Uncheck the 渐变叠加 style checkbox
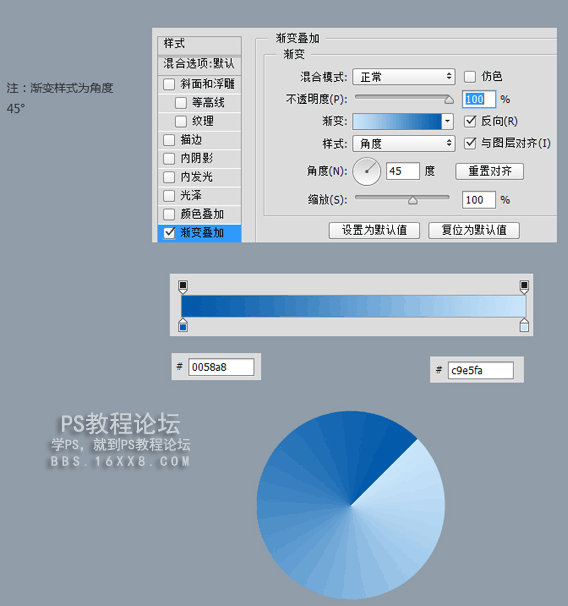 [x=169, y=233]
